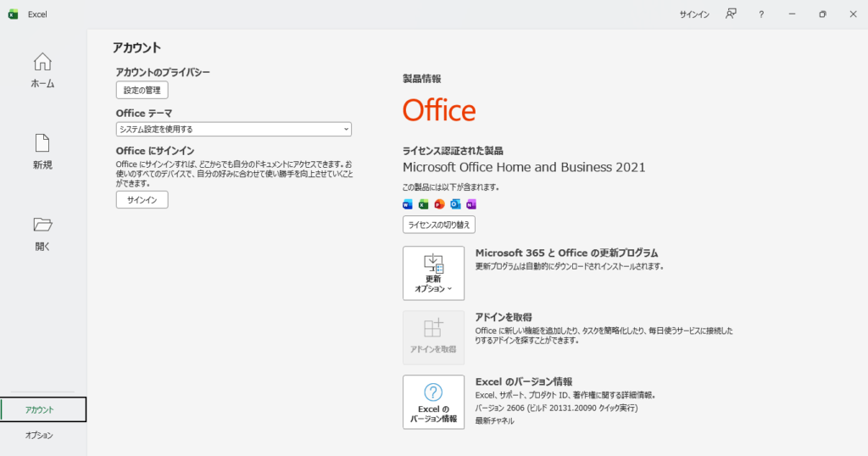Click サインイン in the title bar

(x=694, y=14)
